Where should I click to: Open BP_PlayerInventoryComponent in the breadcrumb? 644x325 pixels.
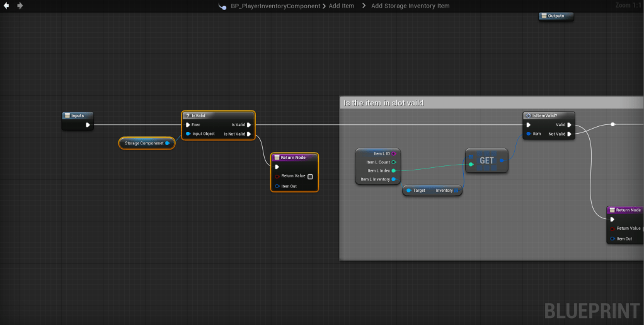point(276,6)
